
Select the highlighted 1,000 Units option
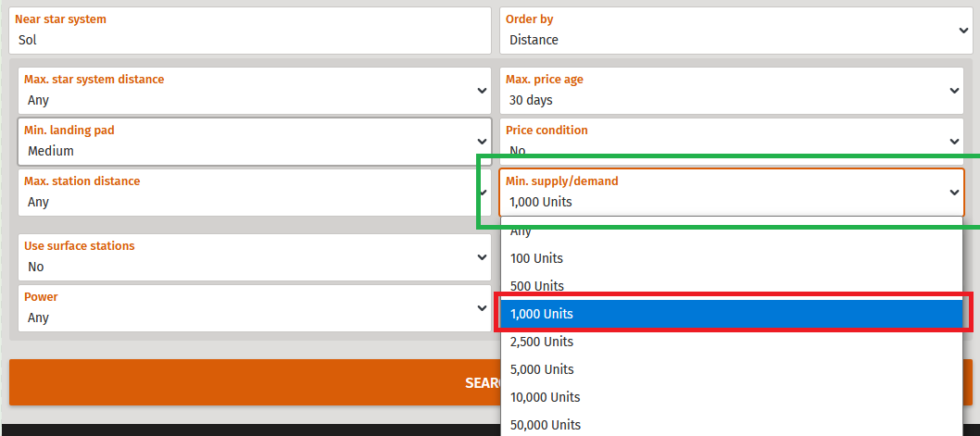pyautogui.click(x=731, y=314)
